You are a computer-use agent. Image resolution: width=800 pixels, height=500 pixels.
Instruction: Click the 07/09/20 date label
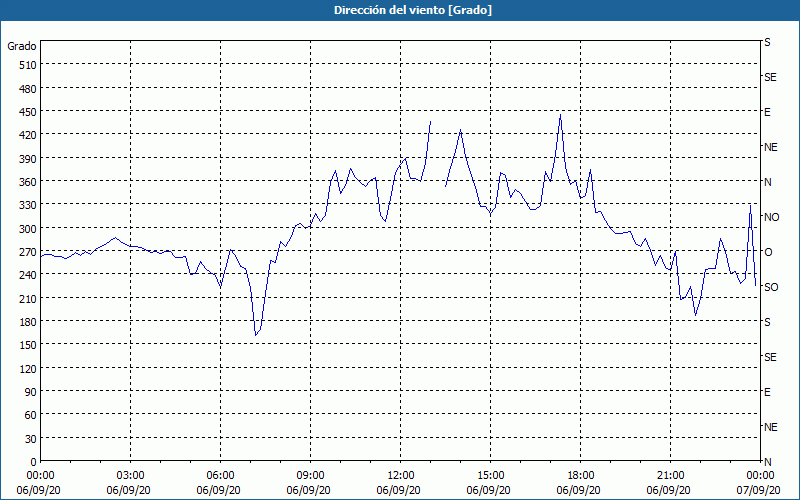click(758, 490)
